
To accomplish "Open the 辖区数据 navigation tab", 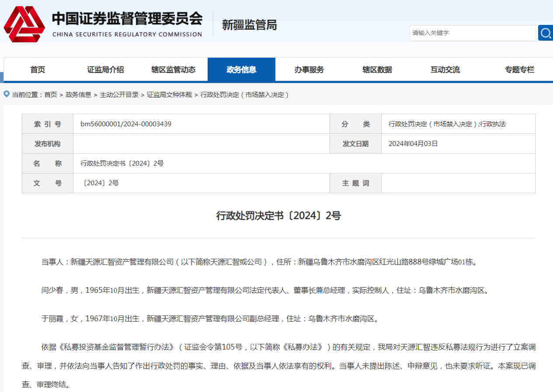I will point(377,70).
